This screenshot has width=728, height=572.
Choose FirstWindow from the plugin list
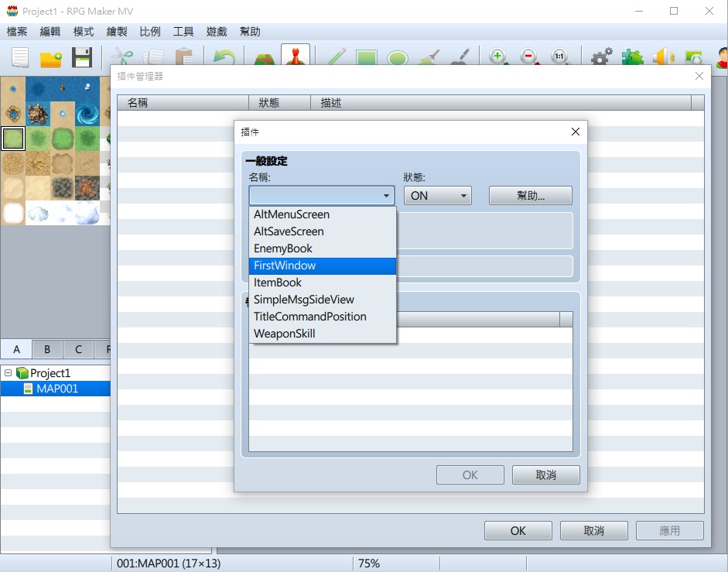[323, 265]
